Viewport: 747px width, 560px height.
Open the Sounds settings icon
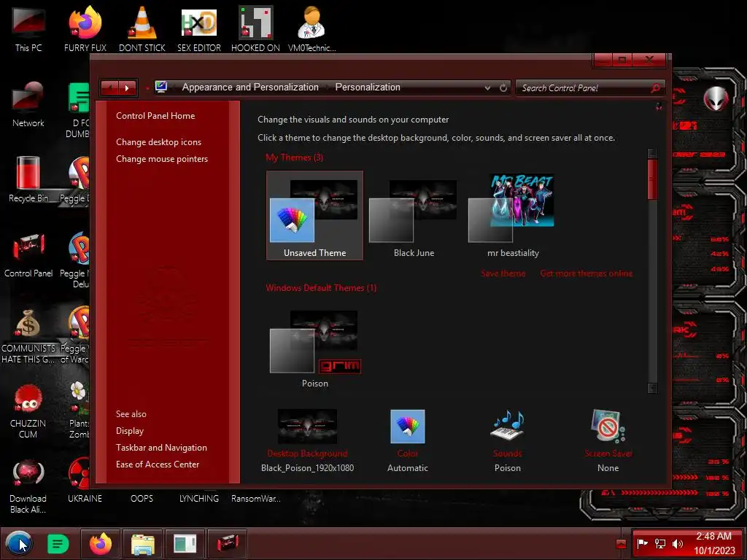click(508, 426)
